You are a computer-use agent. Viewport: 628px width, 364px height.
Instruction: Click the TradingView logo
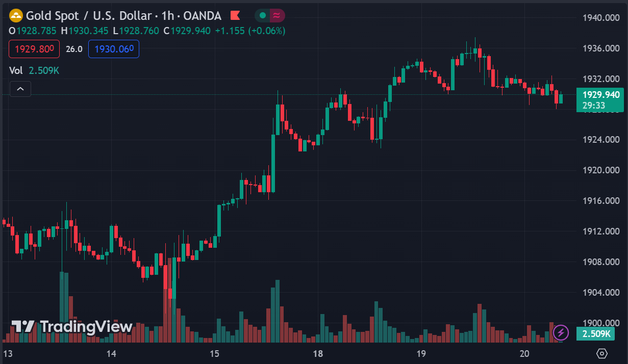pyautogui.click(x=72, y=327)
